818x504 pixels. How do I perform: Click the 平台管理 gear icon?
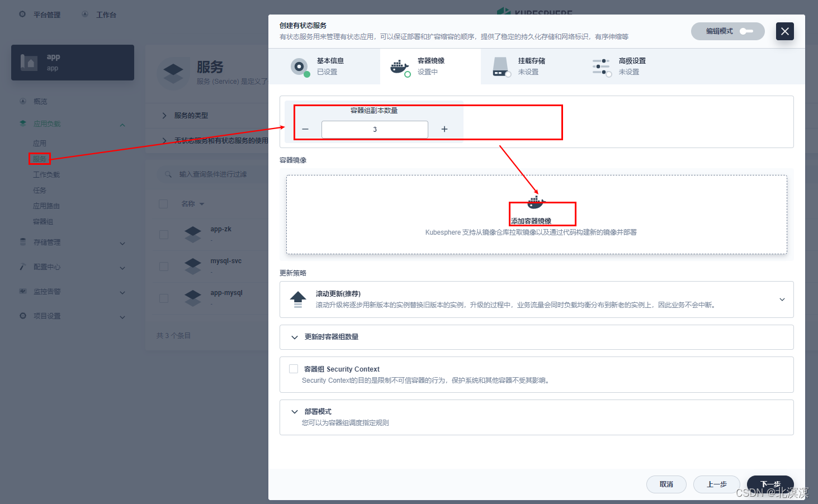pos(22,15)
